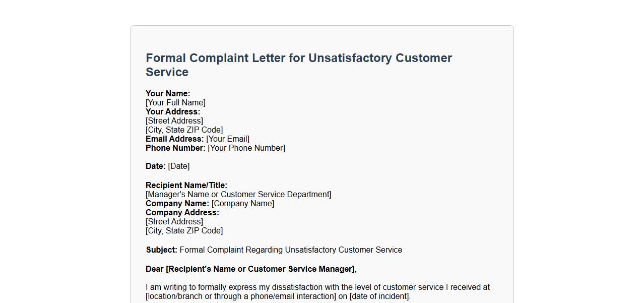644x303 pixels.
Task: Select the [Your Phone Number] placeholder
Action: point(246,148)
